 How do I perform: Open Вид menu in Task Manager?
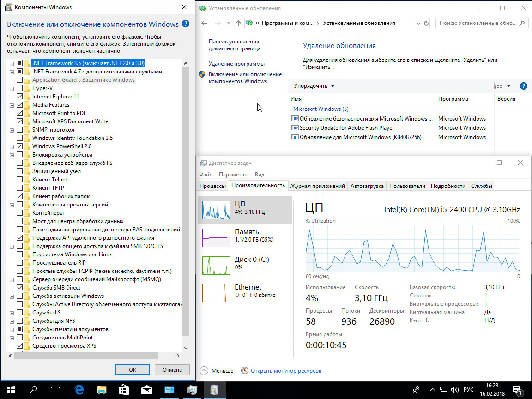[260, 175]
